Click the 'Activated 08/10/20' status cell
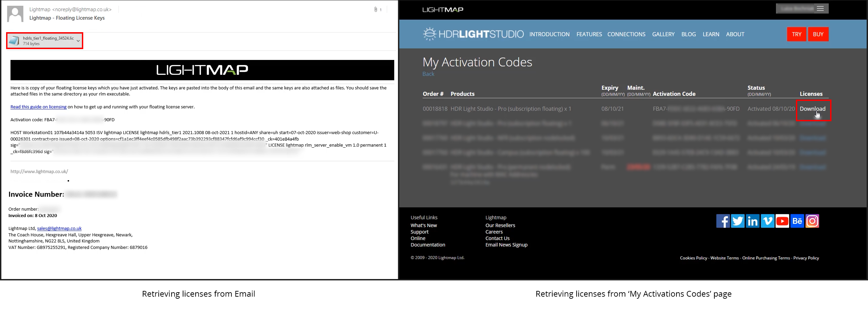The width and height of the screenshot is (868, 319). (771, 109)
